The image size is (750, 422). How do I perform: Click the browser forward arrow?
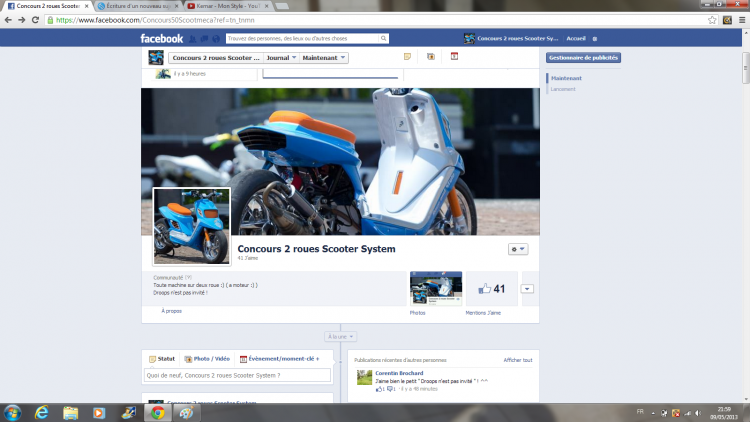tap(22, 20)
